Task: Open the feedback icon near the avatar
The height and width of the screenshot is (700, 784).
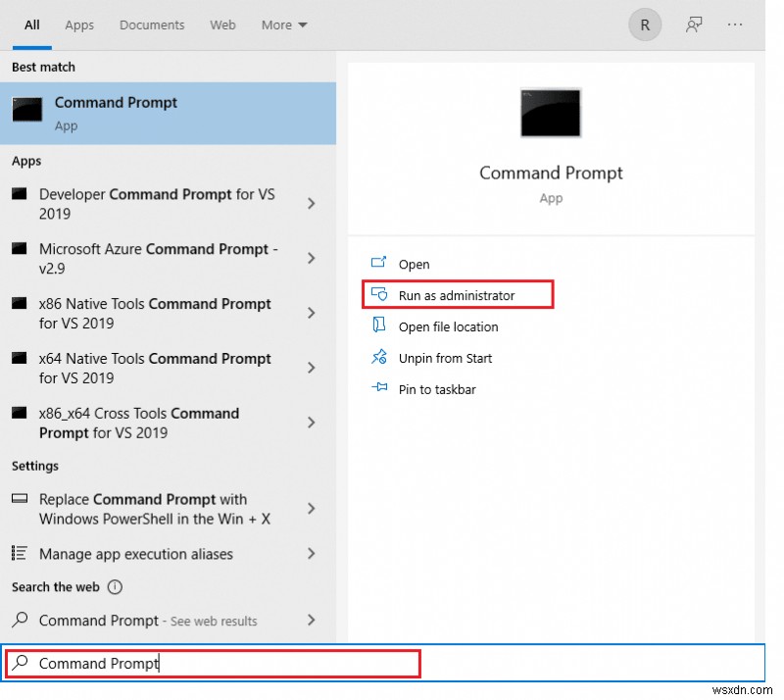Action: click(694, 25)
